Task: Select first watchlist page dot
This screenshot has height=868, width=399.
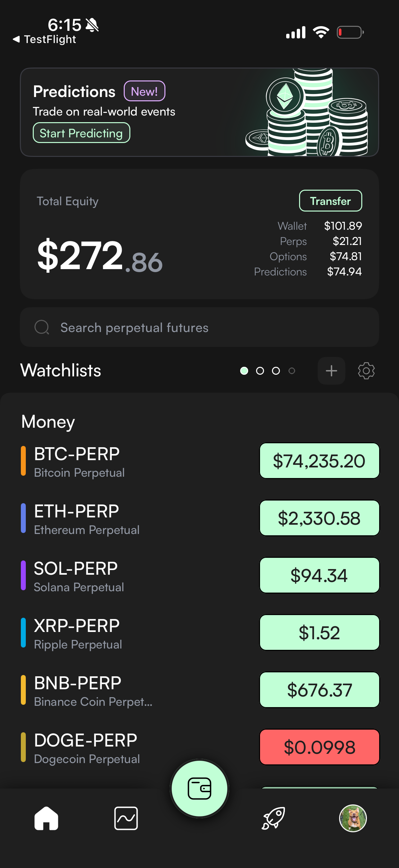Action: coord(244,371)
